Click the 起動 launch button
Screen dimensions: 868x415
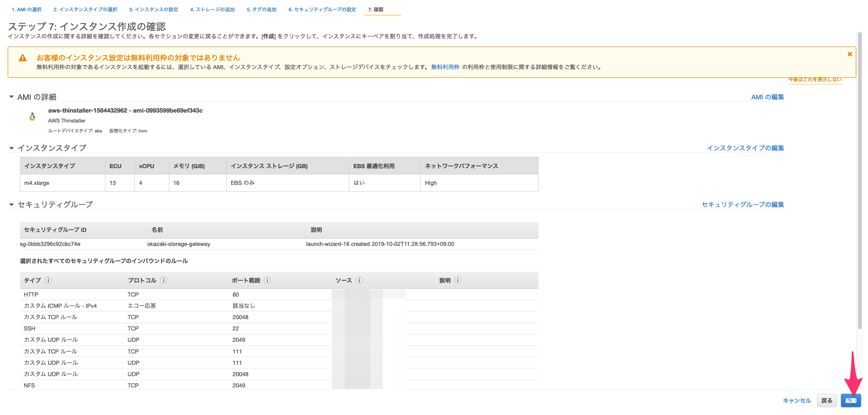point(851,401)
